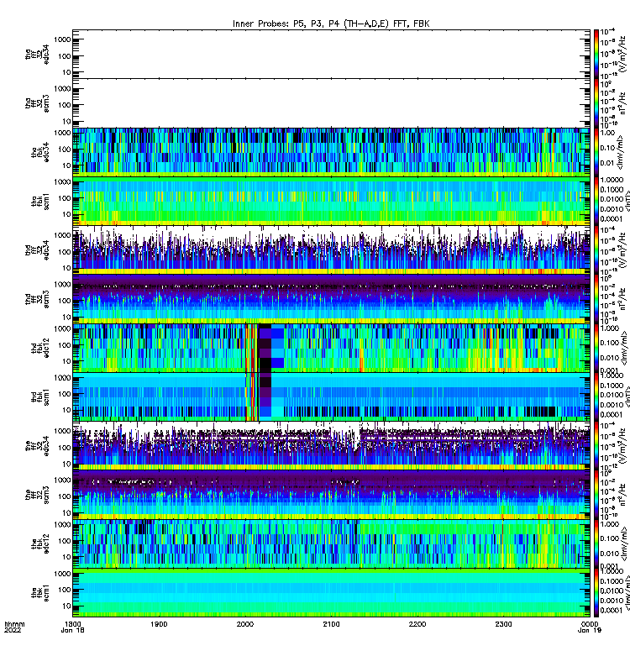Click the "the fbk scm1" y-axis label
This screenshot has width=630, height=672.
pyautogui.click(x=40, y=593)
